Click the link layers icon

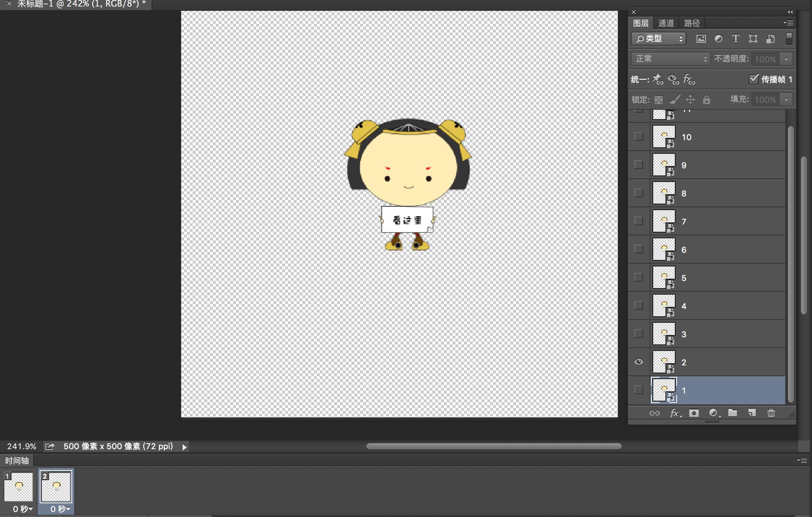point(654,413)
